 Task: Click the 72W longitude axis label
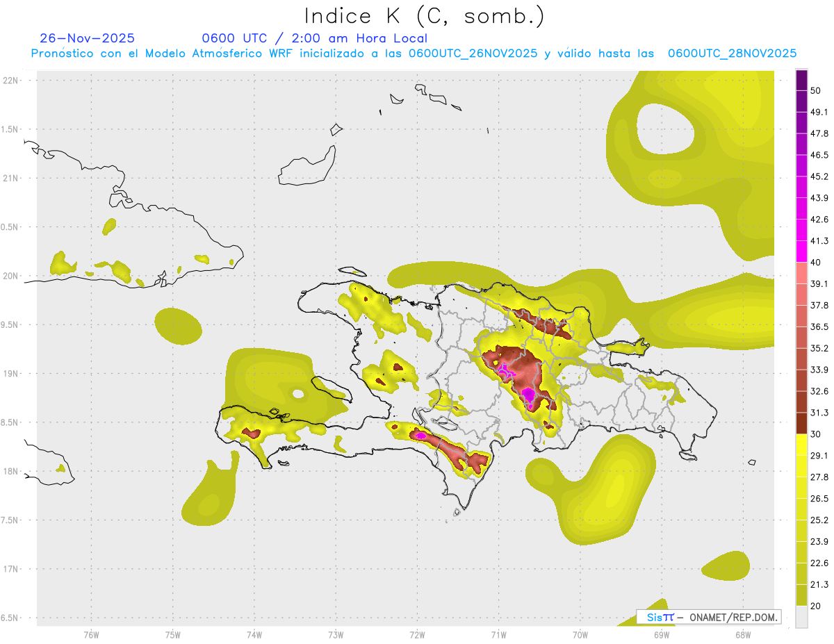click(417, 635)
